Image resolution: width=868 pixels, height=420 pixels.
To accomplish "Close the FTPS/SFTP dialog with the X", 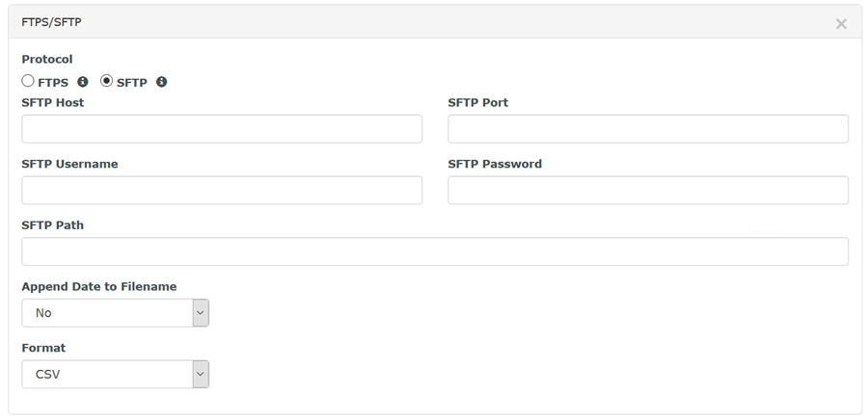I will click(841, 24).
